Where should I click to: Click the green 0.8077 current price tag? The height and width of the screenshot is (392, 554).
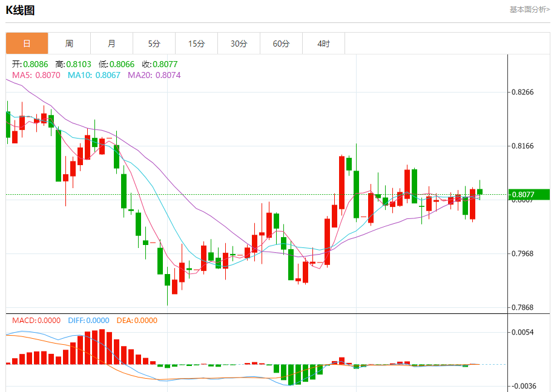(x=529, y=195)
